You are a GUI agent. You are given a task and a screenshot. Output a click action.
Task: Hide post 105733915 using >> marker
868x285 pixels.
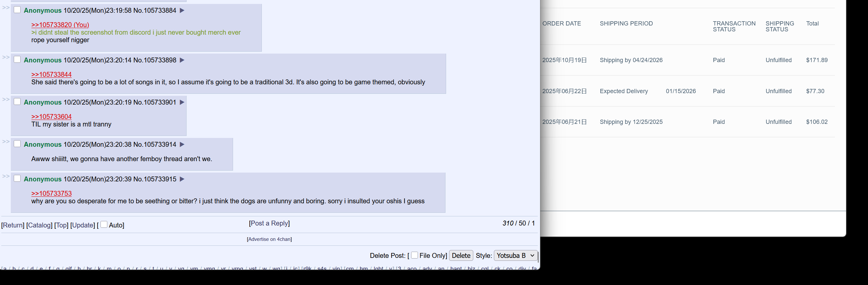pyautogui.click(x=6, y=176)
